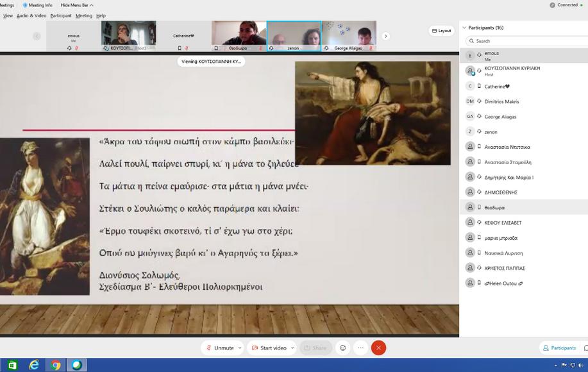
Task: Select participant Αναστασία Σταμούλη in list
Action: point(524,162)
